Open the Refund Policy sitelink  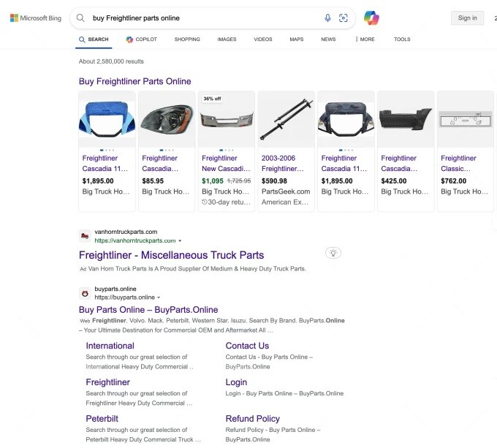253,419
